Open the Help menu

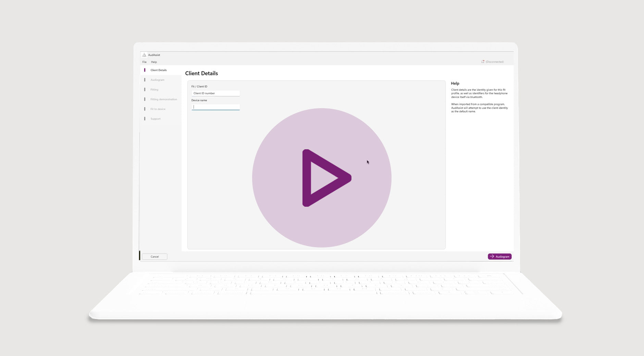coord(154,62)
